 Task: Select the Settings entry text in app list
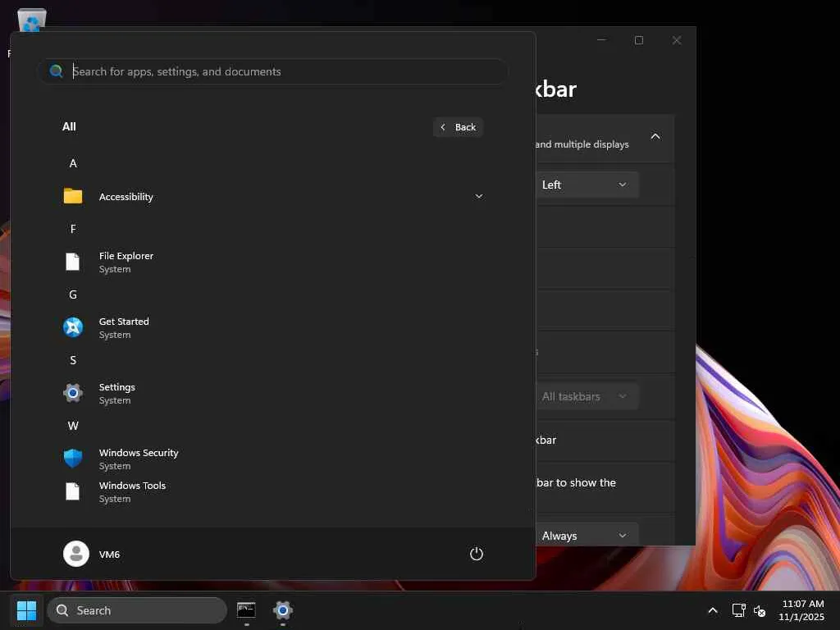[x=116, y=387]
